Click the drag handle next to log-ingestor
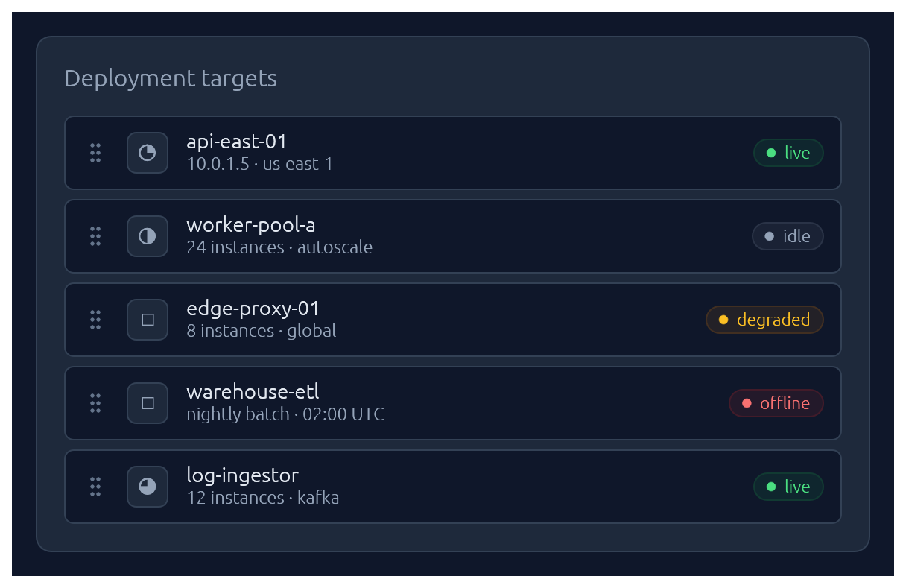Viewport: 906px width, 588px height. pos(95,487)
